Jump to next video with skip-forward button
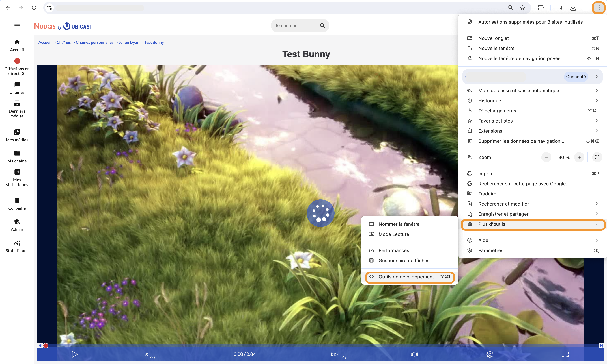 tap(601, 346)
